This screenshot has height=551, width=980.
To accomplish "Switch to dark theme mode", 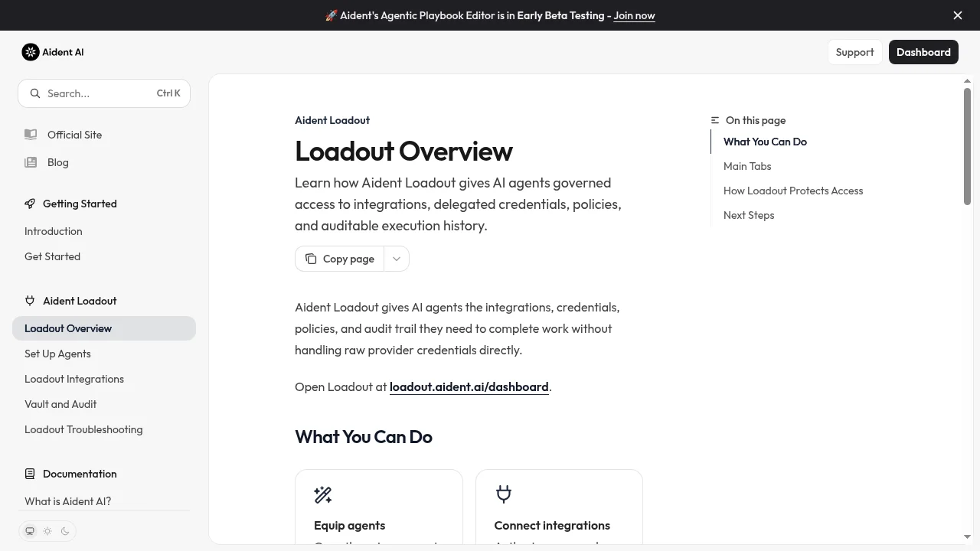I will (x=65, y=531).
